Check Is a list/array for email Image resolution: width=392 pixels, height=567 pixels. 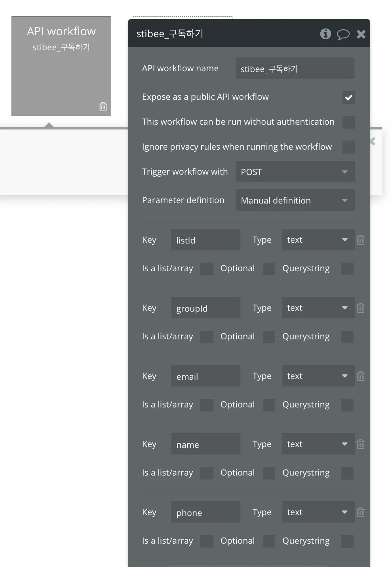pos(207,405)
